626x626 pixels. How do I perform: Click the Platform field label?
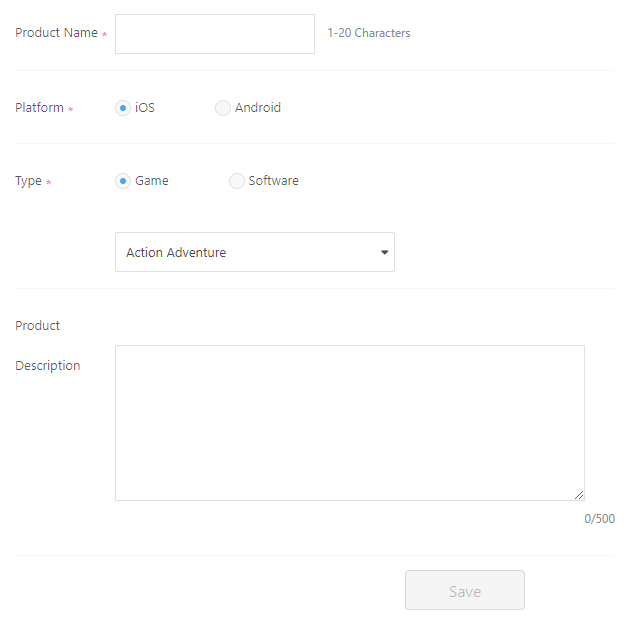[40, 108]
